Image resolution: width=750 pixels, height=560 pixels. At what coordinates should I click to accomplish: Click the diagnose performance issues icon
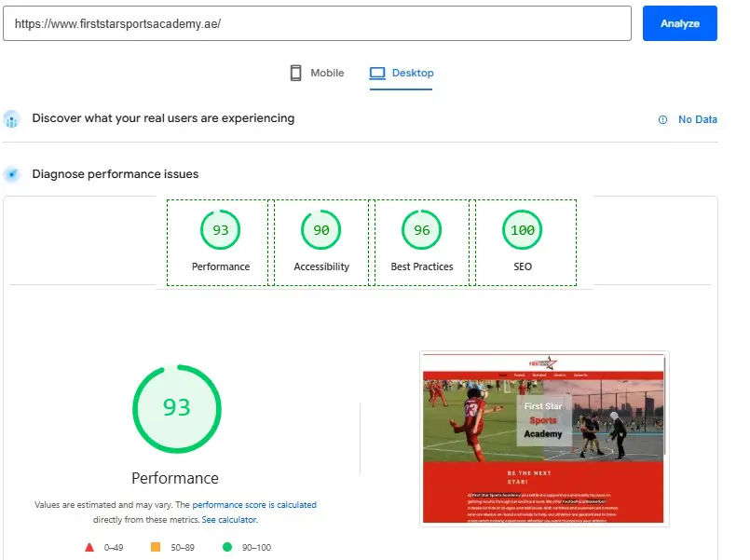[12, 174]
